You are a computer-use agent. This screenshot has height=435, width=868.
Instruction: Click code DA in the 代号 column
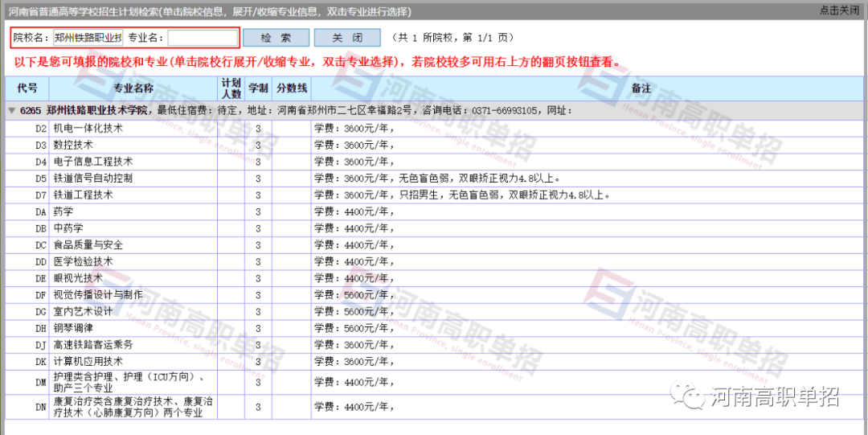40,211
